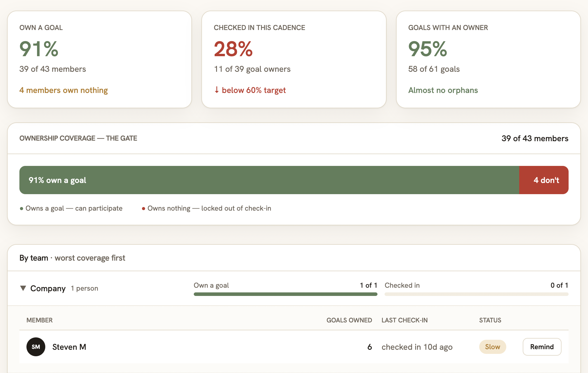Image resolution: width=588 pixels, height=373 pixels.
Task: Collapse the Company team row triangle
Action: [x=23, y=288]
